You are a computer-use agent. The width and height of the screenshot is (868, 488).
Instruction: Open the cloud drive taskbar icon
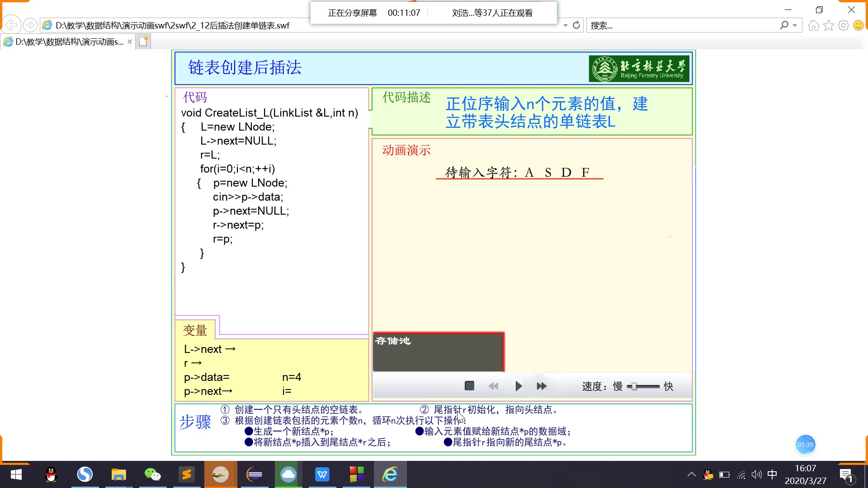(x=288, y=474)
